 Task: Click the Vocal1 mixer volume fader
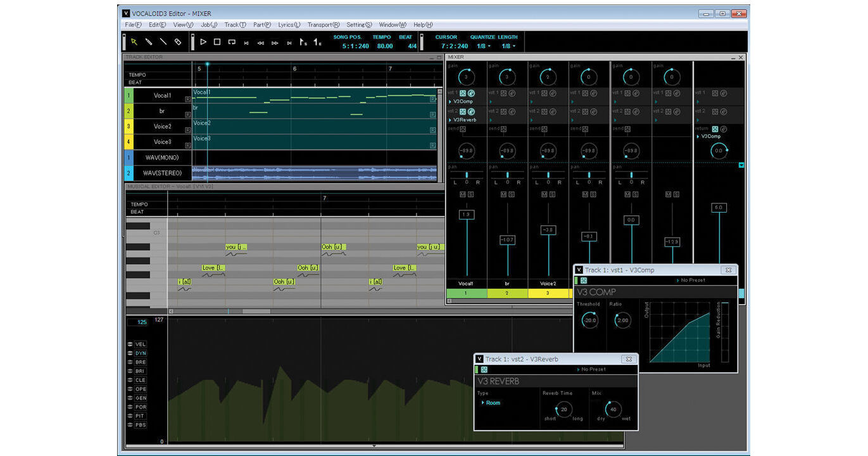coord(467,215)
